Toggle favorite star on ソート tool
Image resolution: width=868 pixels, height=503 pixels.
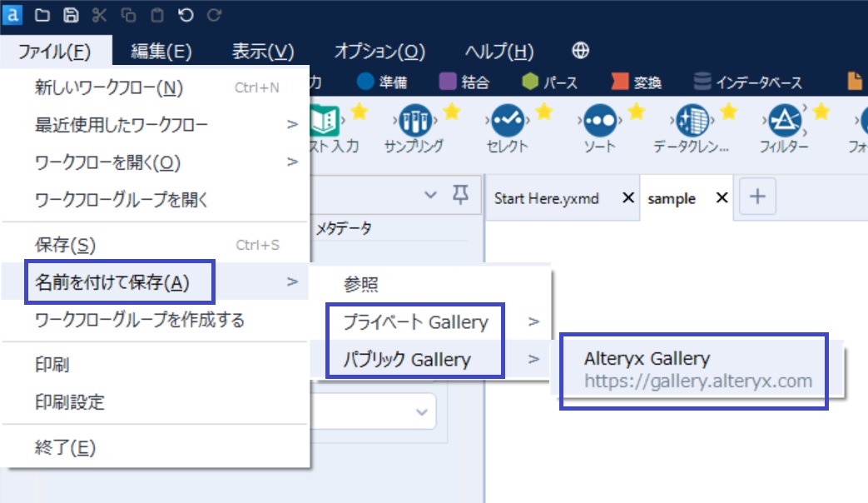point(637,112)
